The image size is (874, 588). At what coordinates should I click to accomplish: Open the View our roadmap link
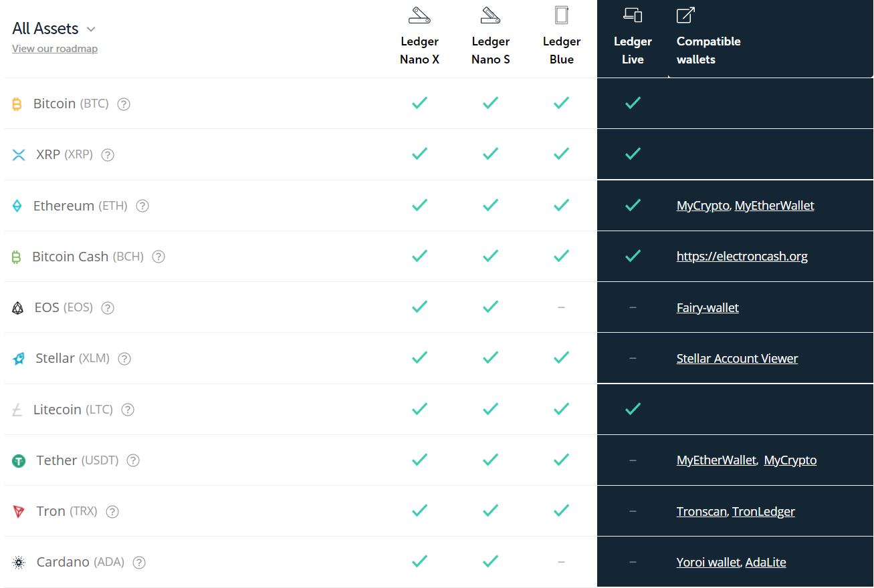[x=55, y=49]
